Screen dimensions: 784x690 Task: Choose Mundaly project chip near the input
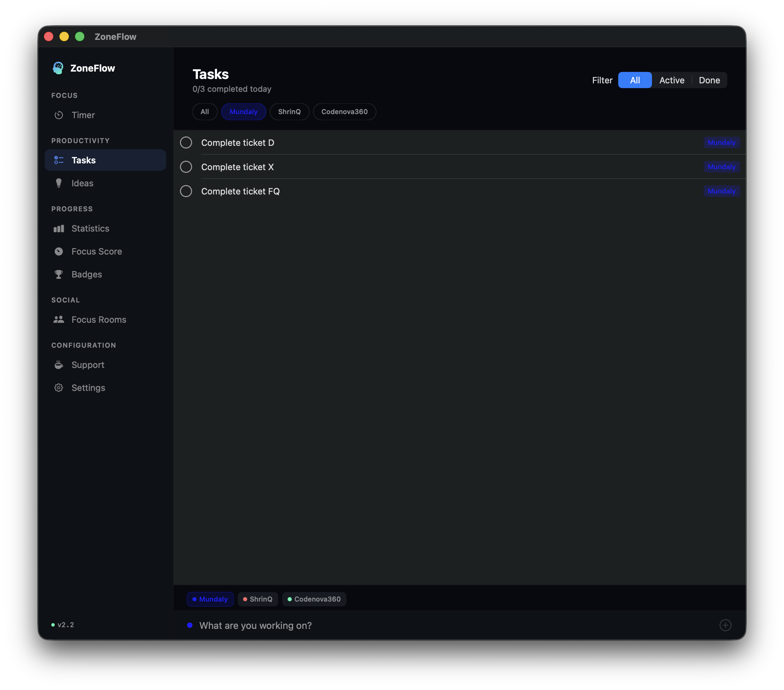[210, 599]
